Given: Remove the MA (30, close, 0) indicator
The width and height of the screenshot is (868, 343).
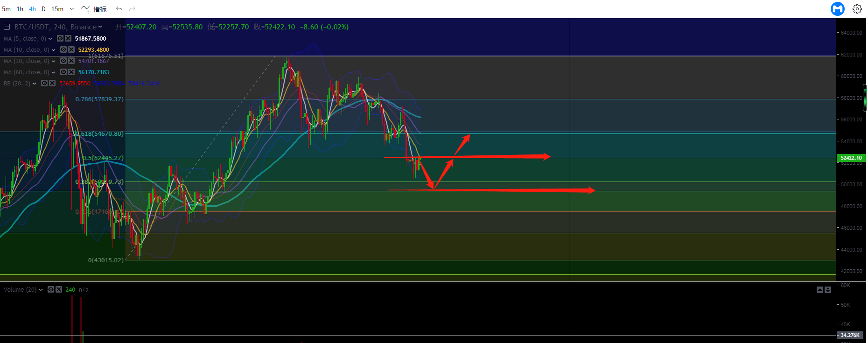Looking at the screenshot, I should pos(71,61).
